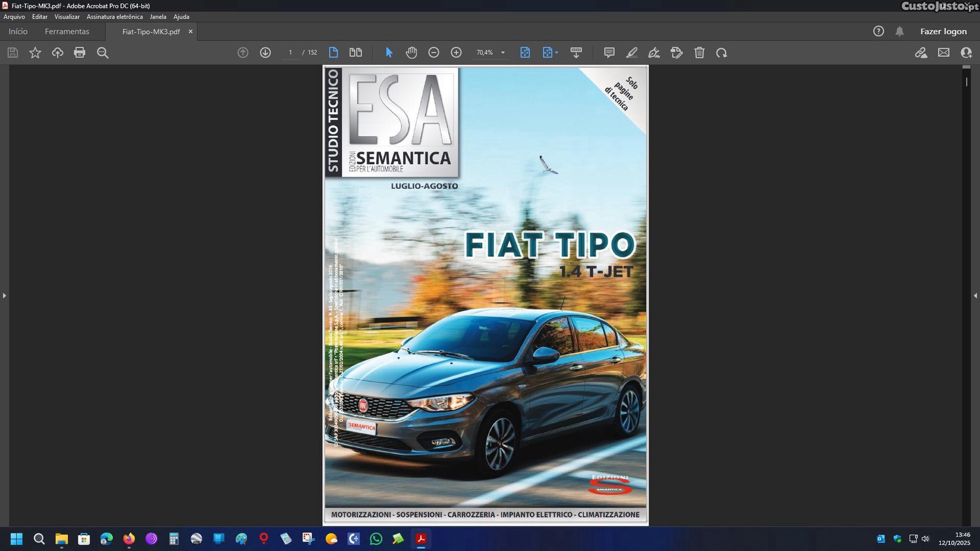Activate the arrow Selection tool
Image resolution: width=980 pixels, height=551 pixels.
point(389,53)
